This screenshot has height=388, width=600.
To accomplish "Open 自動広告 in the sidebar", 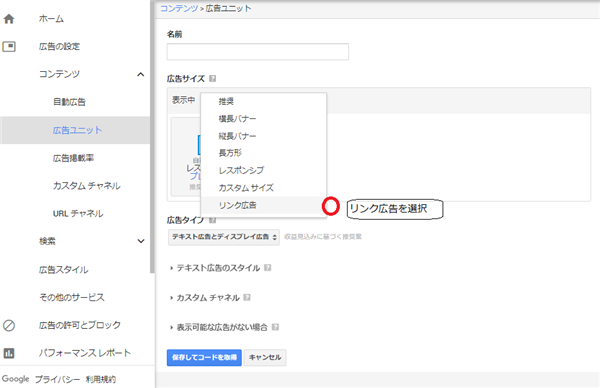I will (x=69, y=102).
